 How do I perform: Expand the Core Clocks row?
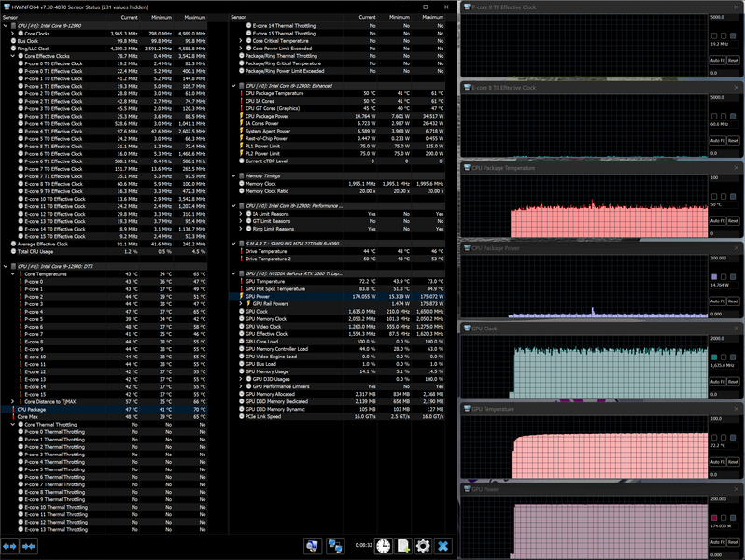point(13,34)
